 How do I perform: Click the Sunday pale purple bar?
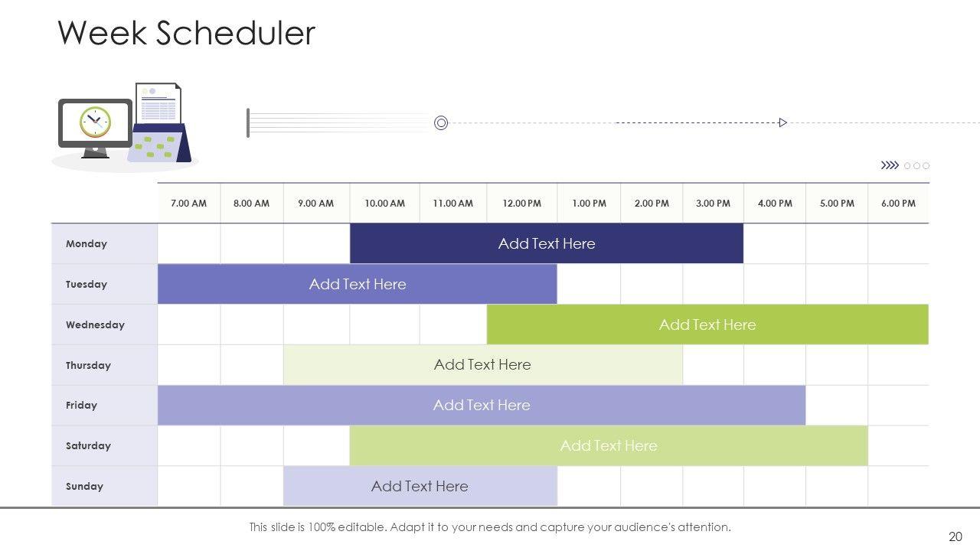(420, 486)
